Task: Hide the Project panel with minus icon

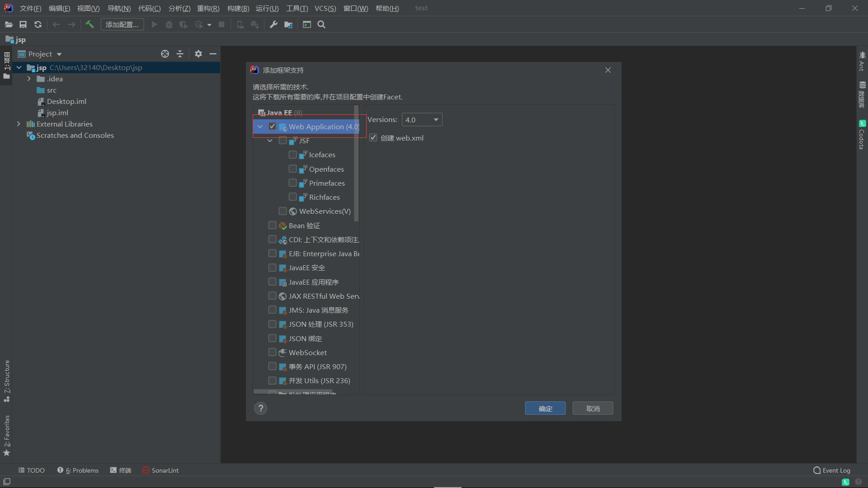Action: tap(213, 54)
